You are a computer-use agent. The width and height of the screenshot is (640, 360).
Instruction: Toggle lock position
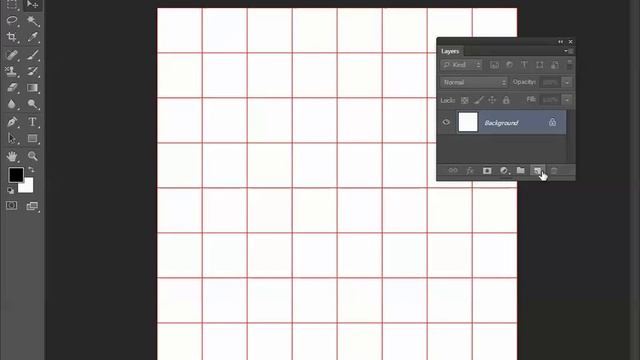[492, 100]
